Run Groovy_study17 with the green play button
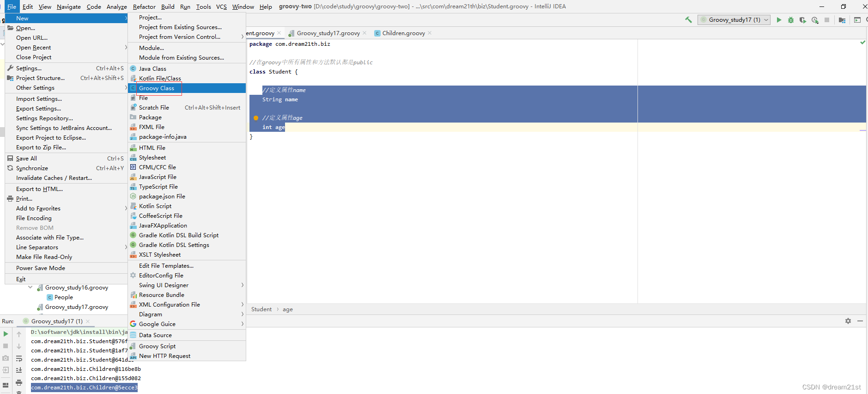The image size is (868, 394). point(779,20)
